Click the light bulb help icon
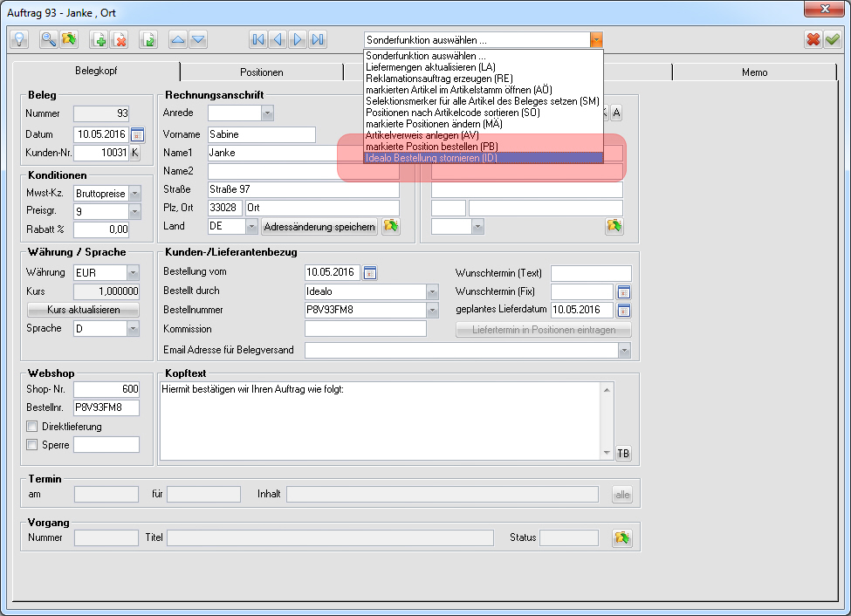The image size is (851, 616). tap(19, 39)
